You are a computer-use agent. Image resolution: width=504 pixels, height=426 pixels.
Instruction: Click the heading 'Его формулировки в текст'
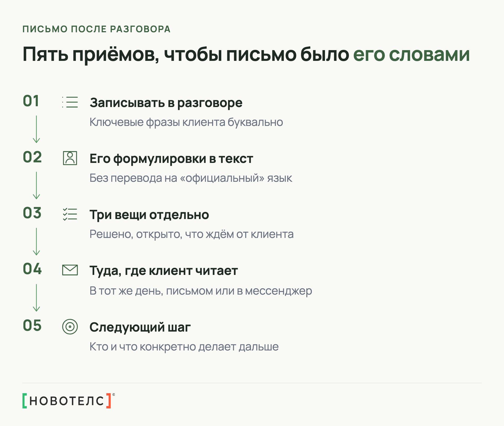[x=171, y=159]
